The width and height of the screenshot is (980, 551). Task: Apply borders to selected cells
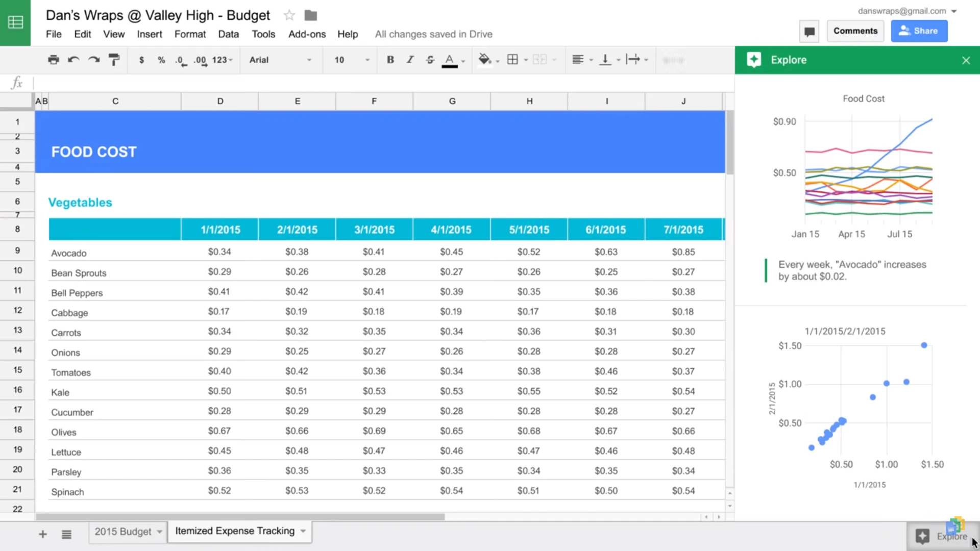click(513, 60)
